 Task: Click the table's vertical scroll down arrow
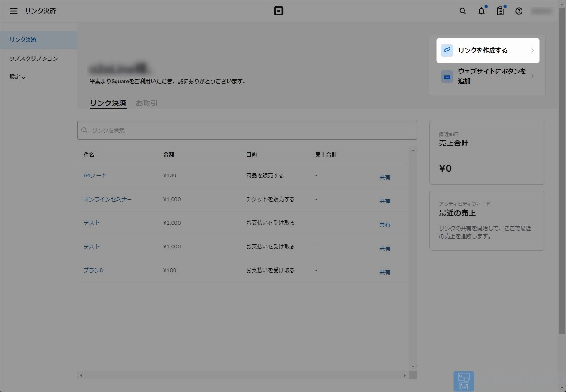pyautogui.click(x=413, y=367)
